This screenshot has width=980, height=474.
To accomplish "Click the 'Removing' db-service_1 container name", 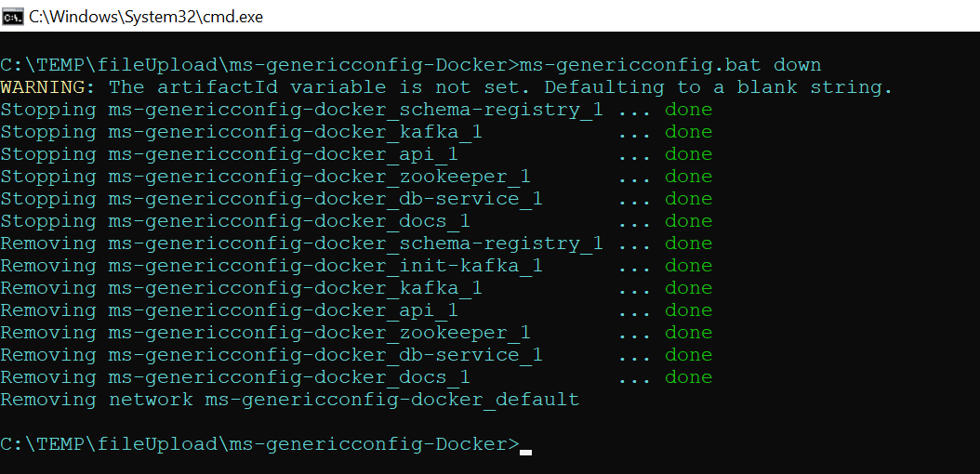I will [x=325, y=355].
